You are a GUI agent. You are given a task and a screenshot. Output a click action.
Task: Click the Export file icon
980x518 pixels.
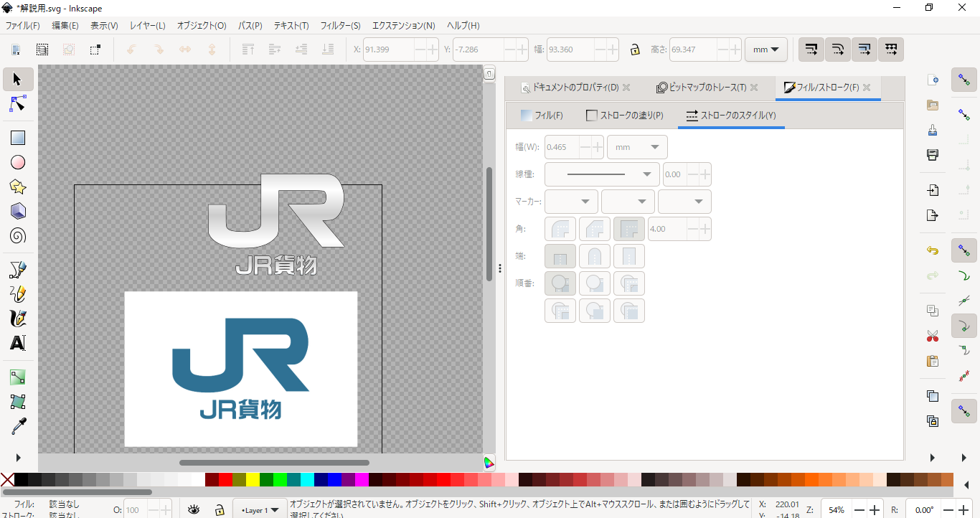coord(933,215)
